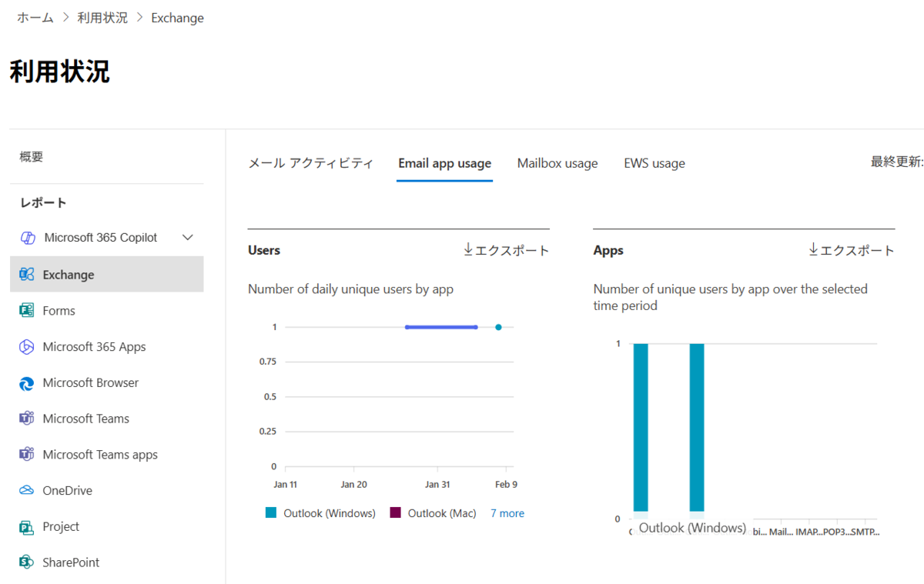This screenshot has width=924, height=584.
Task: Toggle Outlook (Windows) legend swatch
Action: (x=270, y=513)
